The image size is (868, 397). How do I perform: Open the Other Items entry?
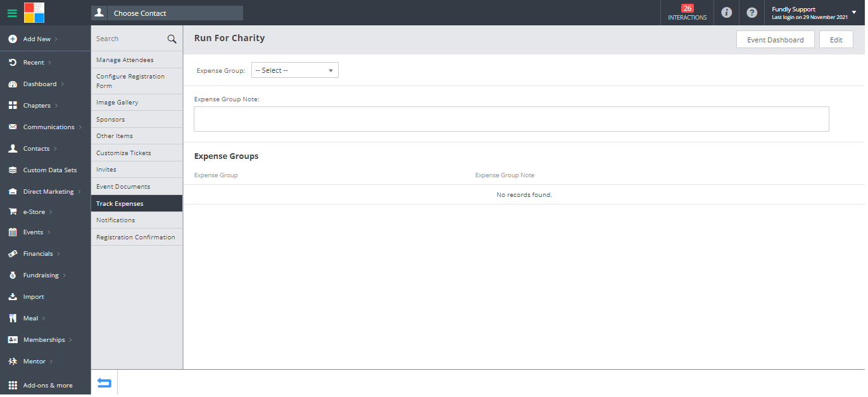(137, 136)
